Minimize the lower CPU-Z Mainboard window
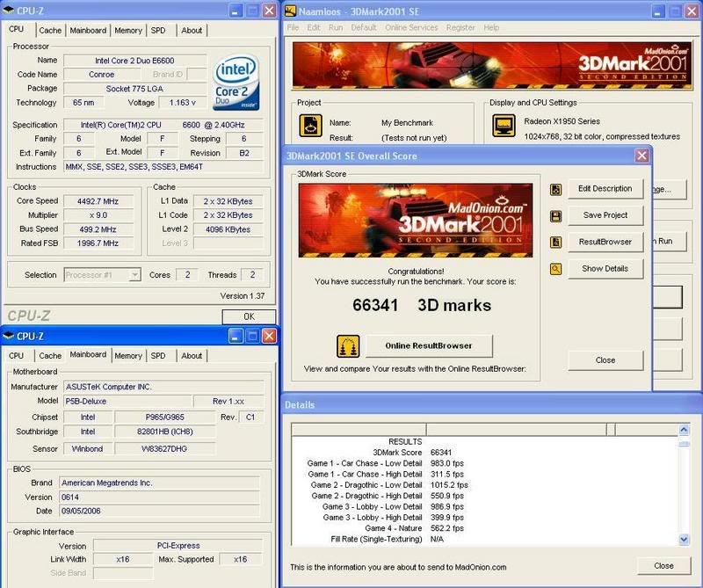This screenshot has width=703, height=588. pos(236,336)
